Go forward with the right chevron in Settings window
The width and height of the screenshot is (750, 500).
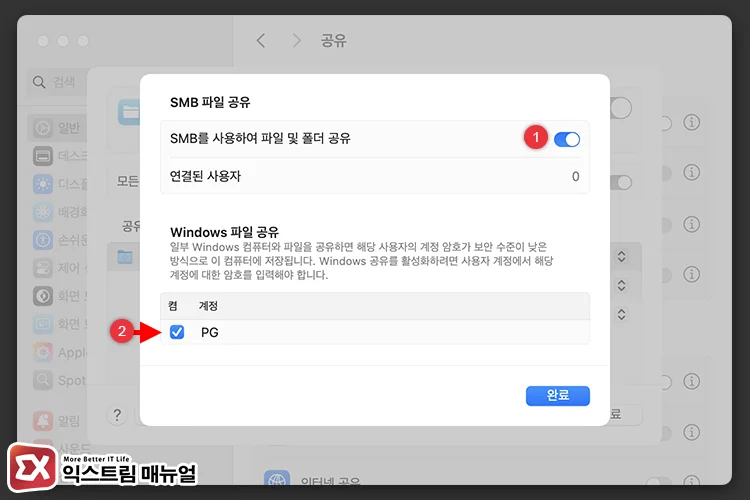click(297, 40)
